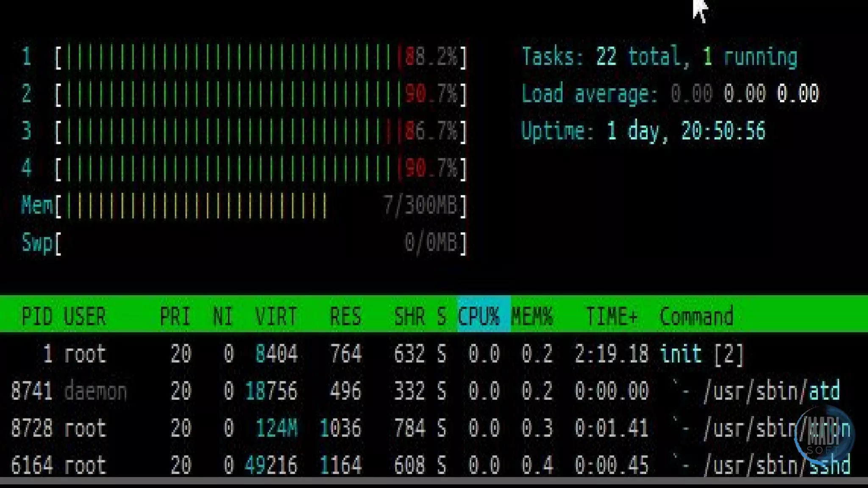Click the Uptime display text
Image resolution: width=868 pixels, height=488 pixels.
click(643, 131)
